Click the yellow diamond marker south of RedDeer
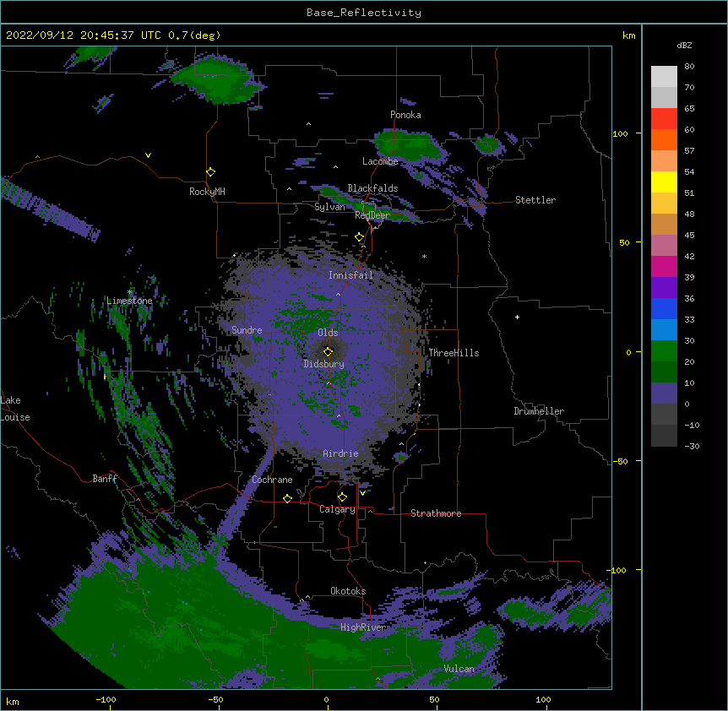Screen dimensions: 728x711 (x=360, y=237)
